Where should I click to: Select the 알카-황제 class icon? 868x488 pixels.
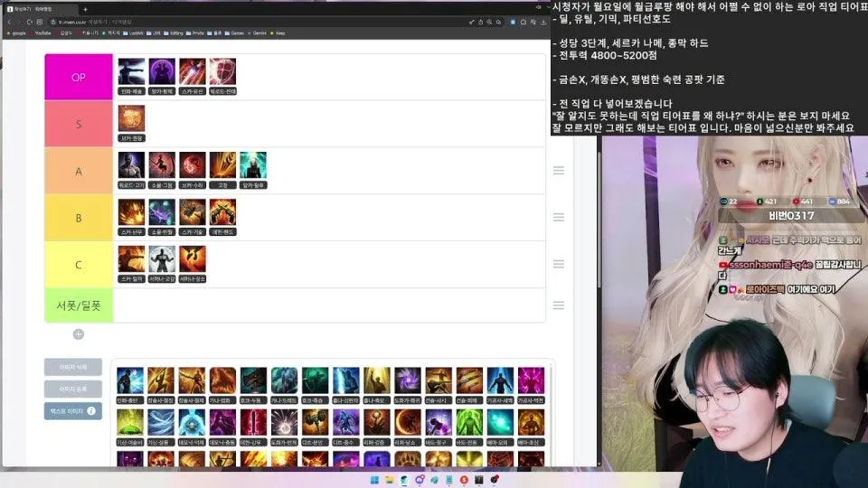(x=162, y=72)
